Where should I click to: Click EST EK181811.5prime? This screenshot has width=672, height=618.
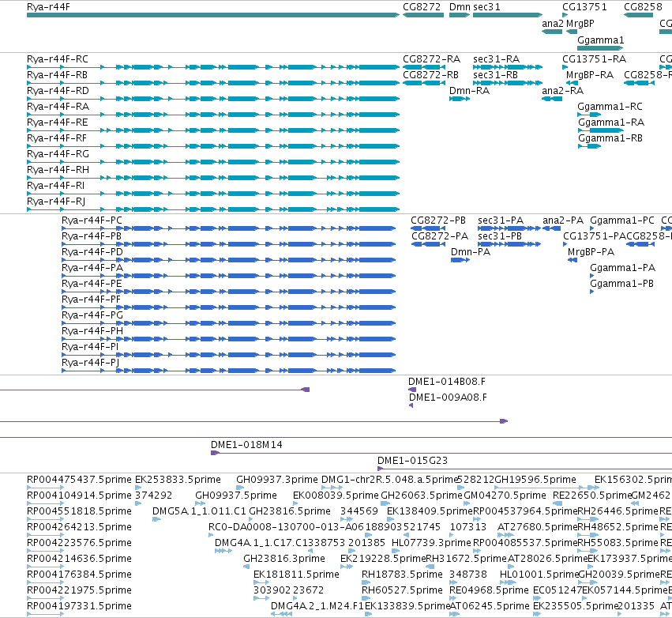[261, 582]
